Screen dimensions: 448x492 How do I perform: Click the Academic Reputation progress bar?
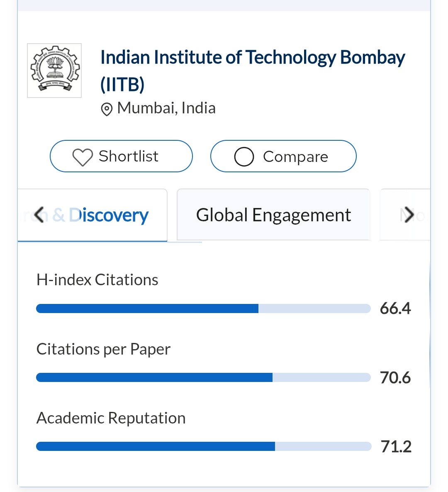point(203,446)
